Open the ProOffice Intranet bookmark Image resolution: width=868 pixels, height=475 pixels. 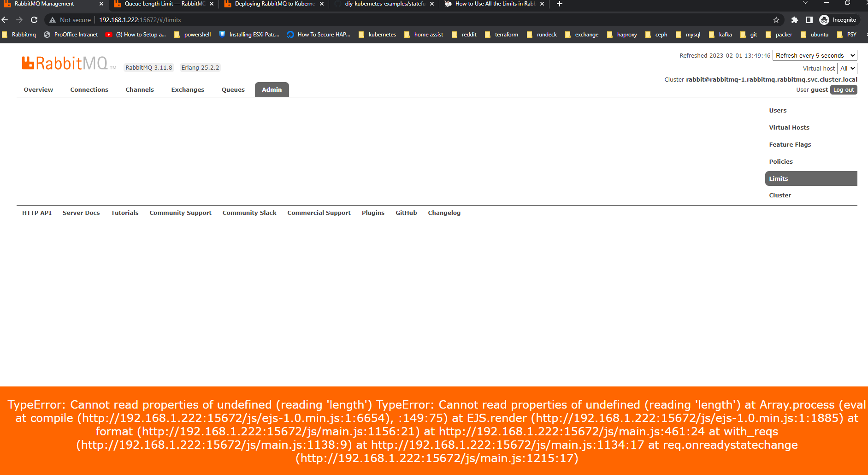click(x=71, y=35)
